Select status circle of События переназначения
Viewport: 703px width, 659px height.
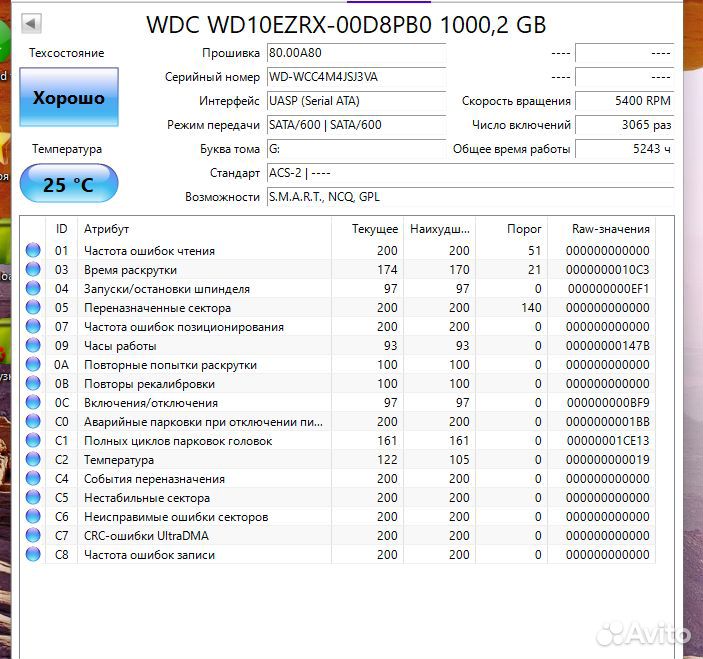coord(33,478)
